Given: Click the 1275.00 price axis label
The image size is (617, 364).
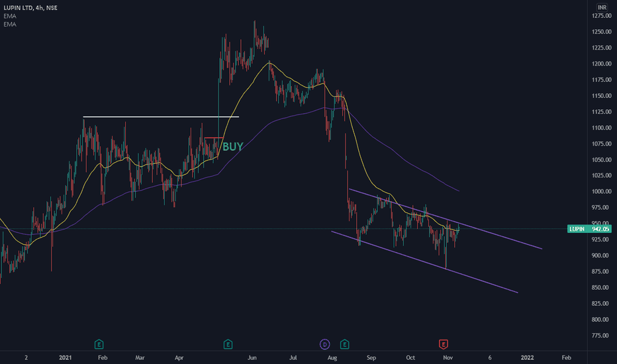Looking at the screenshot, I should point(602,16).
